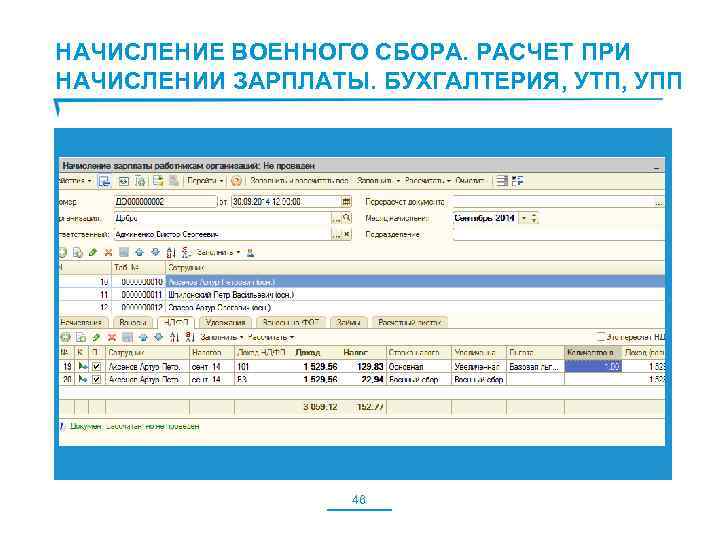
Task: Select highlighted employee row 000000010
Action: pos(362,282)
